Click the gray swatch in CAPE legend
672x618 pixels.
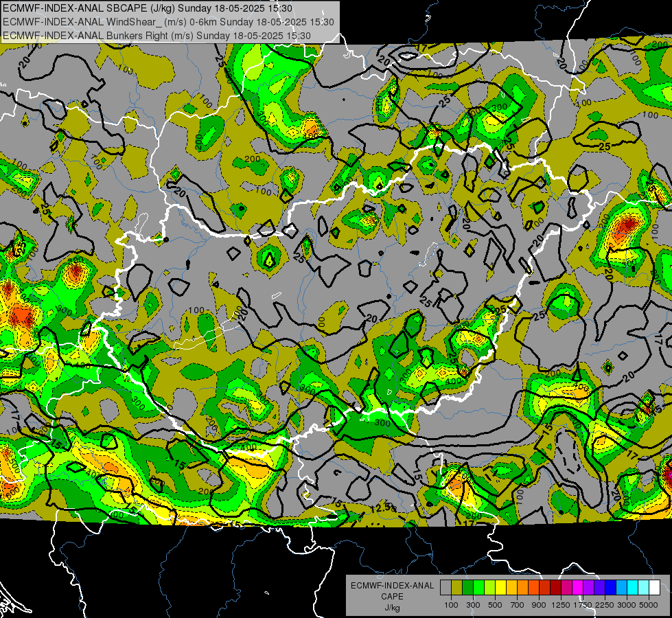tap(445, 588)
